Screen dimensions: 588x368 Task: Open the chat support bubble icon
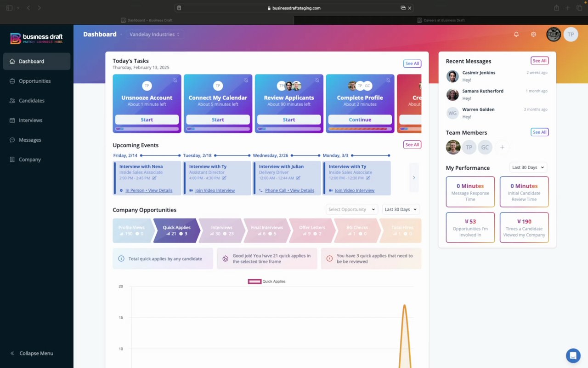click(573, 356)
